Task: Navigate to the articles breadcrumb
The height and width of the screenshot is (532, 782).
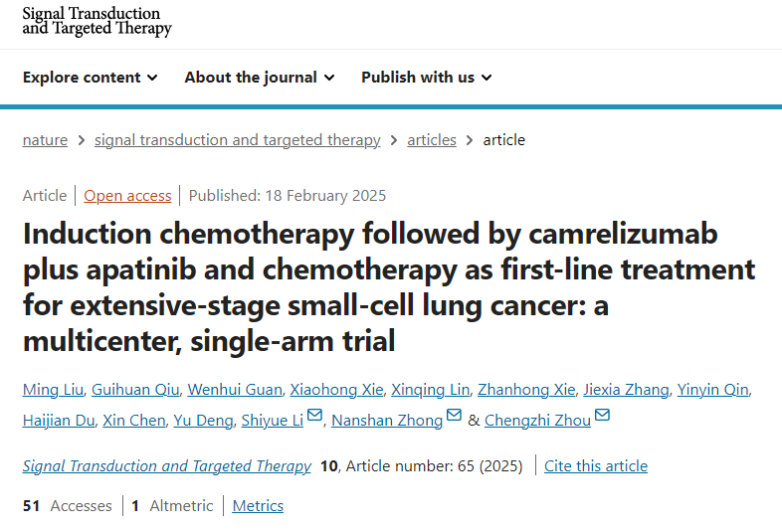Action: pos(431,140)
